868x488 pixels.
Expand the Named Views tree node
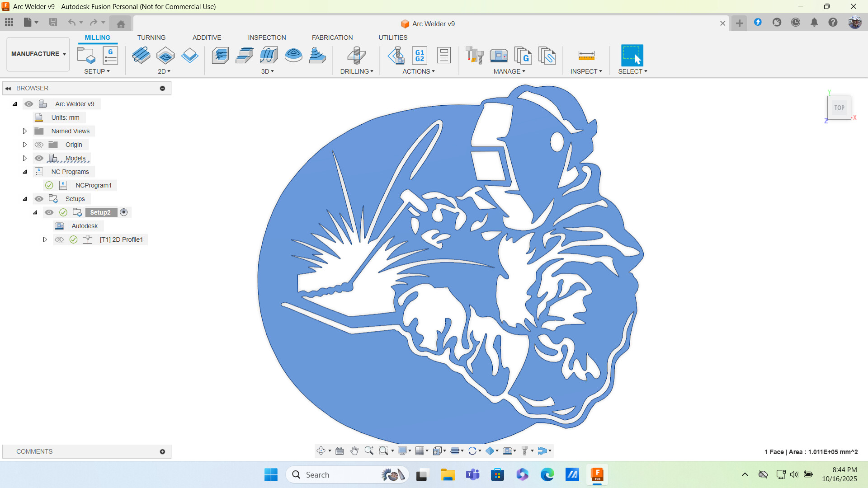pyautogui.click(x=25, y=131)
